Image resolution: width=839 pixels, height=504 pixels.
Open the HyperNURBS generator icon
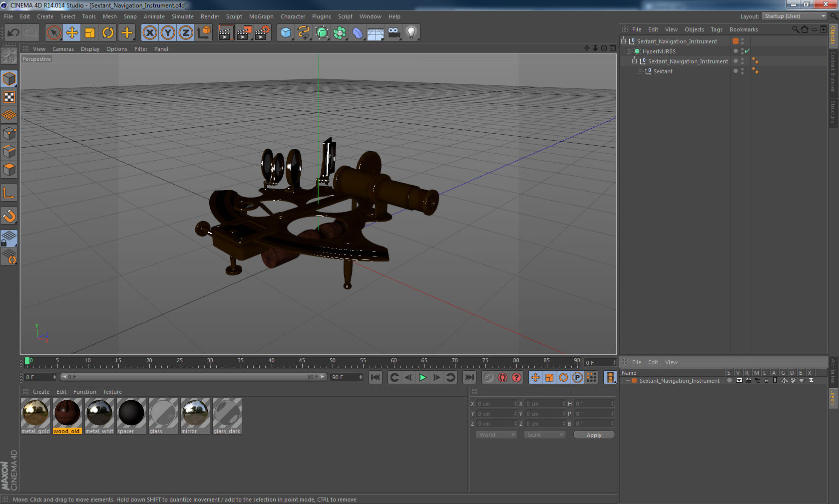click(322, 33)
